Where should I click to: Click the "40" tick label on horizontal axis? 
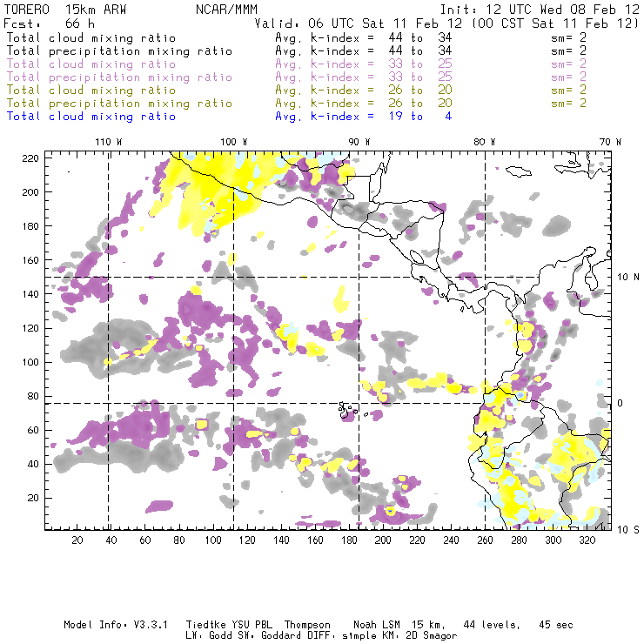click(x=111, y=540)
